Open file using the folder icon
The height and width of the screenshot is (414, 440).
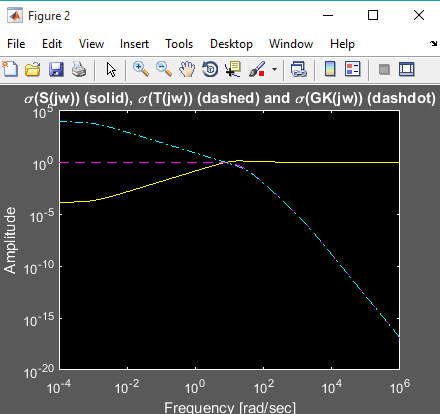33,69
